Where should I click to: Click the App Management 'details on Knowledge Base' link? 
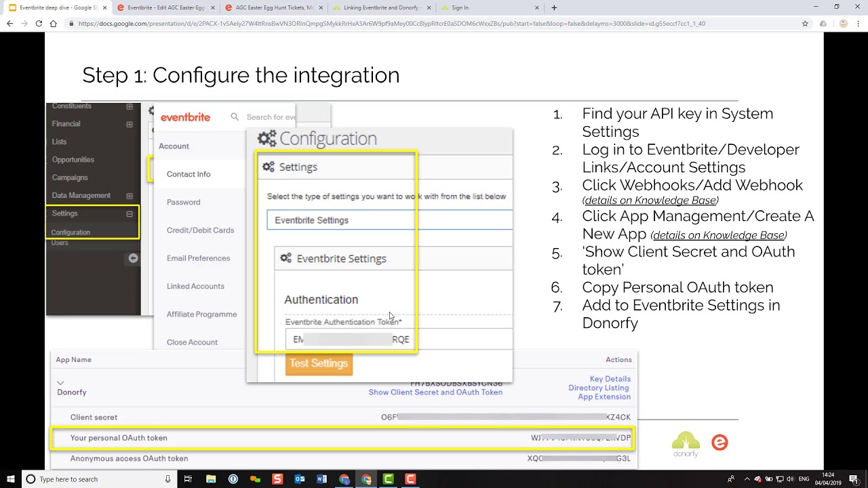(719, 236)
